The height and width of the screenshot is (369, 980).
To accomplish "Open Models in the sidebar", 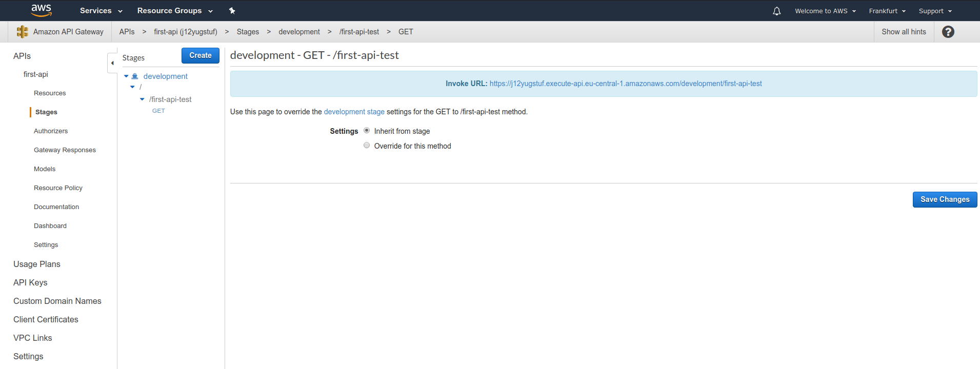I will 45,169.
